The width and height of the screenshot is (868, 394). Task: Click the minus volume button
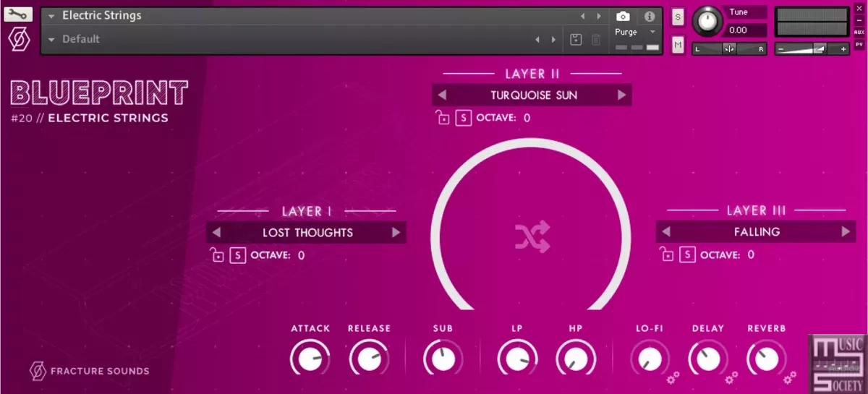[780, 49]
